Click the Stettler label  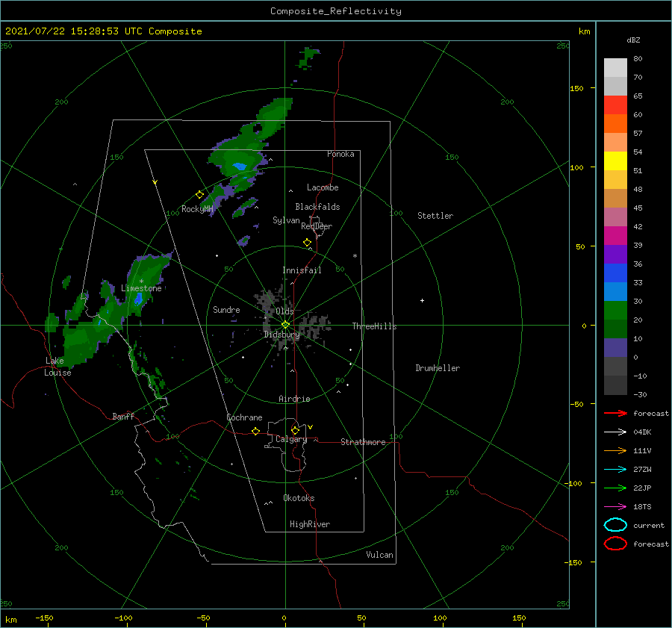tap(435, 216)
